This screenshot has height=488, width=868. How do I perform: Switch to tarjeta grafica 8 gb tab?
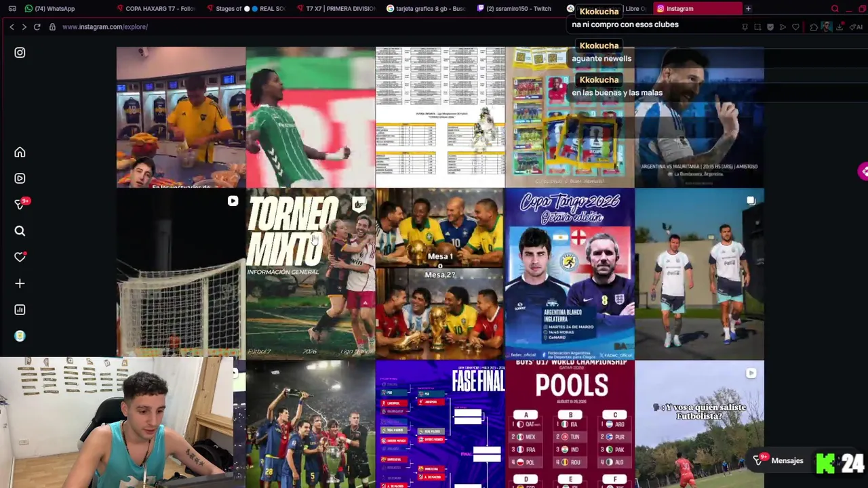pos(426,9)
